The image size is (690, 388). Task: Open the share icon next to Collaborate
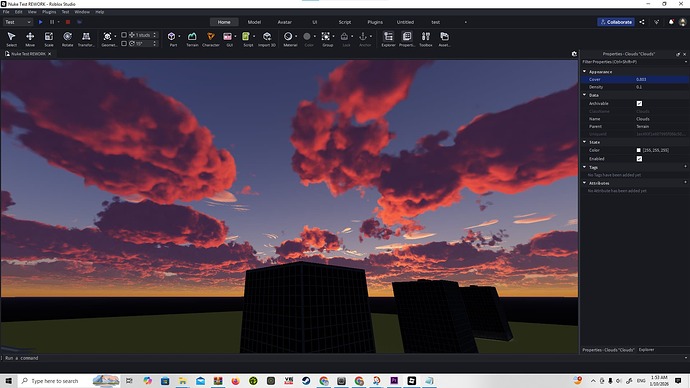pos(642,22)
